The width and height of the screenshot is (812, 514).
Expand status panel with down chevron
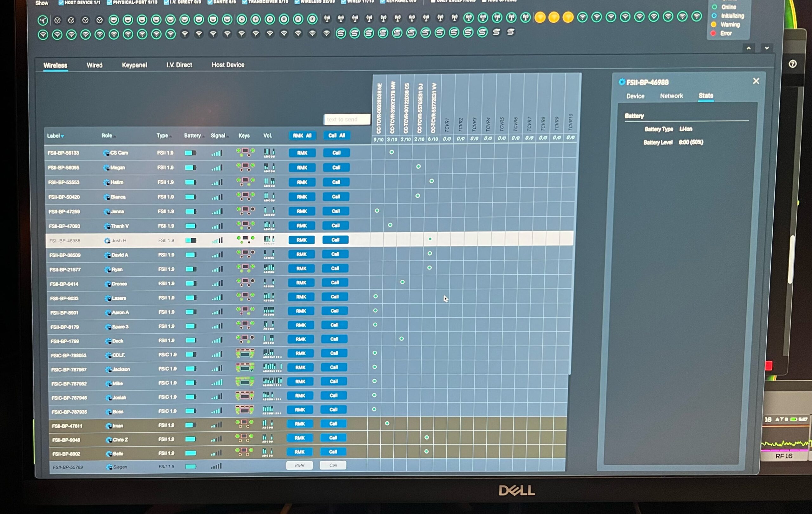coord(767,48)
